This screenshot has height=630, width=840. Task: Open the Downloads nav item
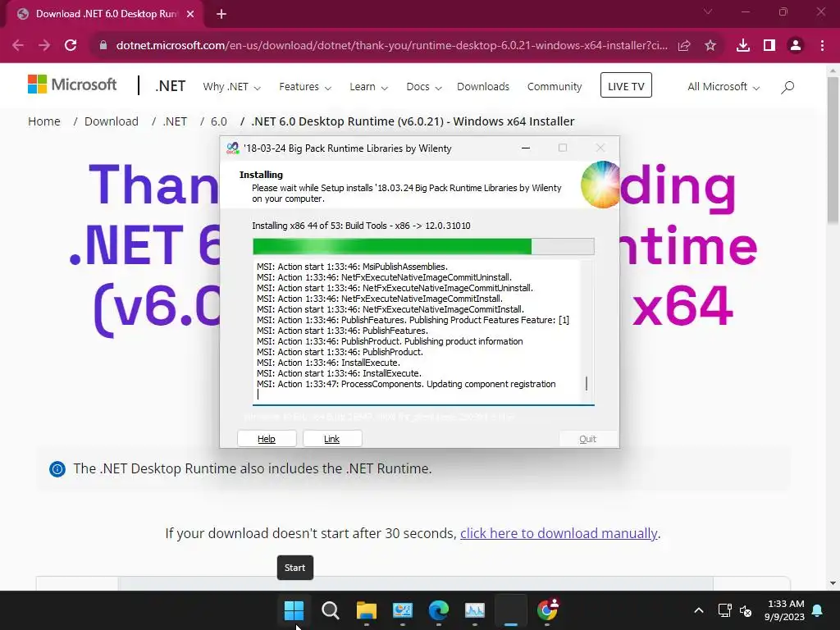click(483, 87)
